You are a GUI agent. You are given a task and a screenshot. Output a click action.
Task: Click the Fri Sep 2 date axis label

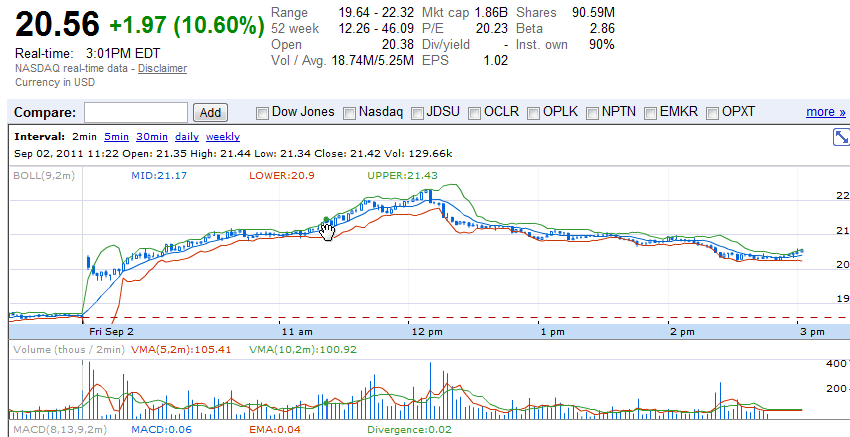pyautogui.click(x=111, y=331)
